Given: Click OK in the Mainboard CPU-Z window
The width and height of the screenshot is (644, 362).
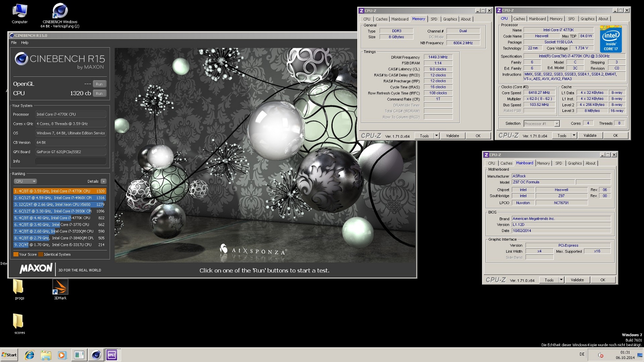Looking at the screenshot, I should [603, 280].
